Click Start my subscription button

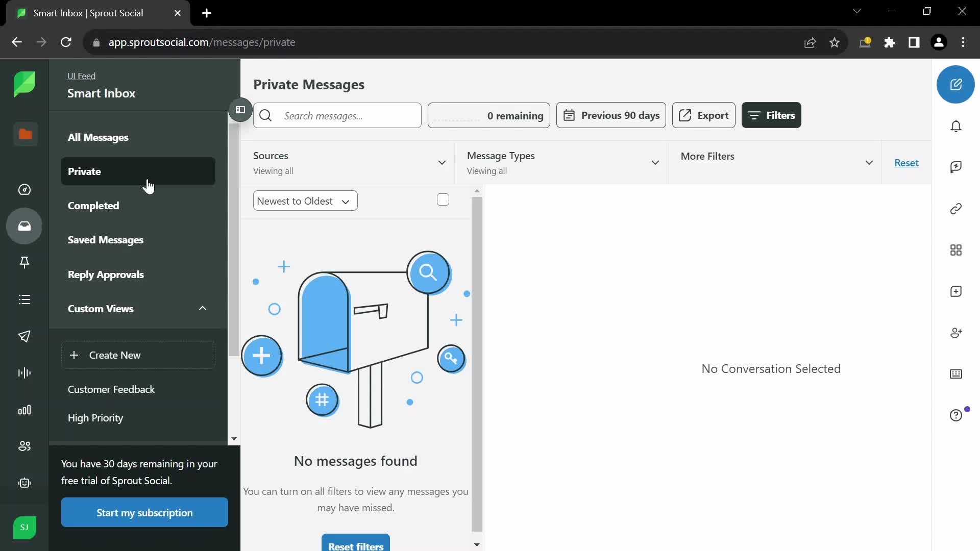(x=145, y=512)
